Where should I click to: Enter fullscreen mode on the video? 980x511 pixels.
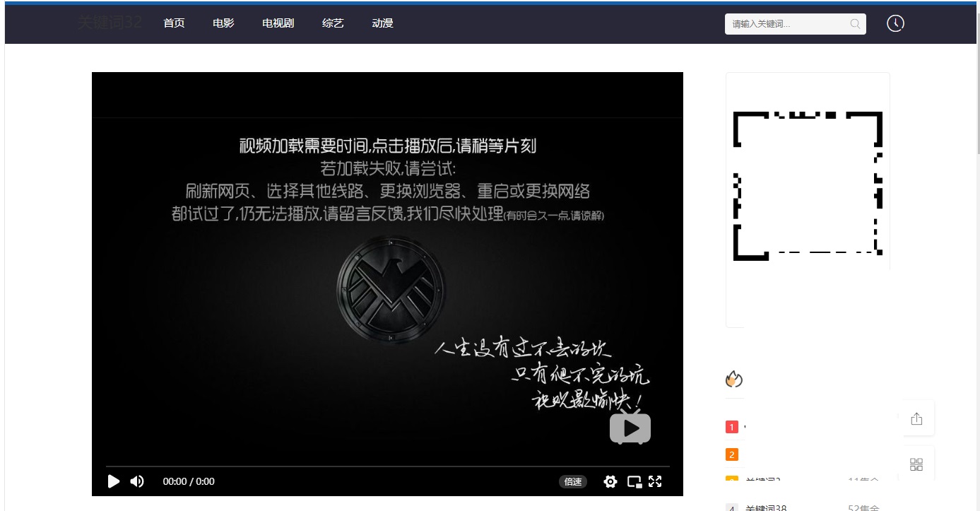point(655,481)
